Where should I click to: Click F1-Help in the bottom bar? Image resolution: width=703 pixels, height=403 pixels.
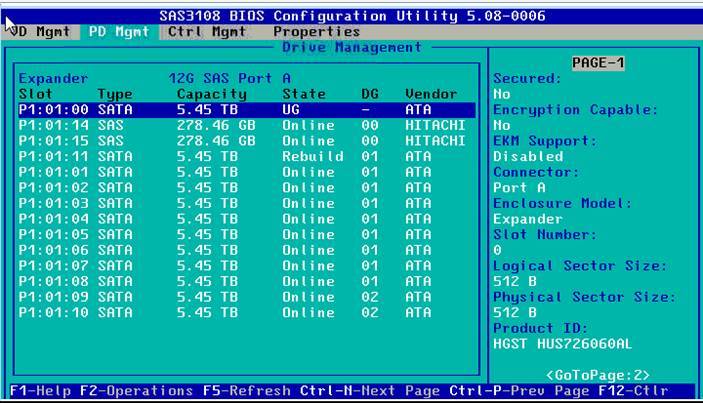tap(40, 391)
